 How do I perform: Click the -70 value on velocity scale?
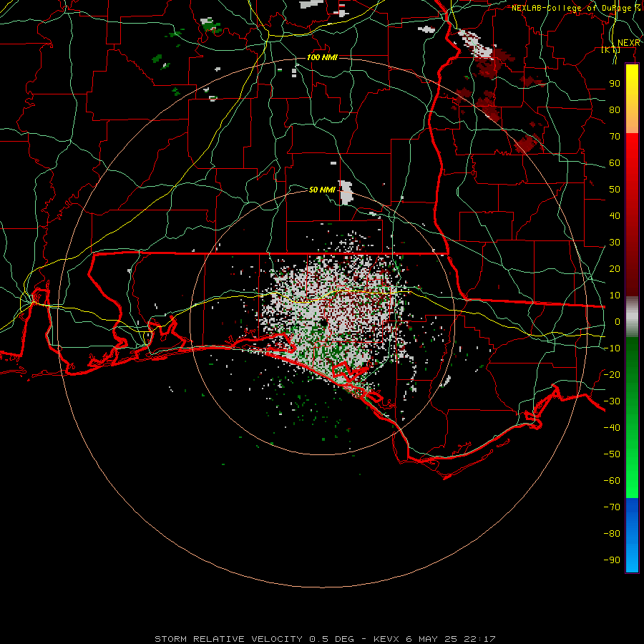tap(612, 507)
